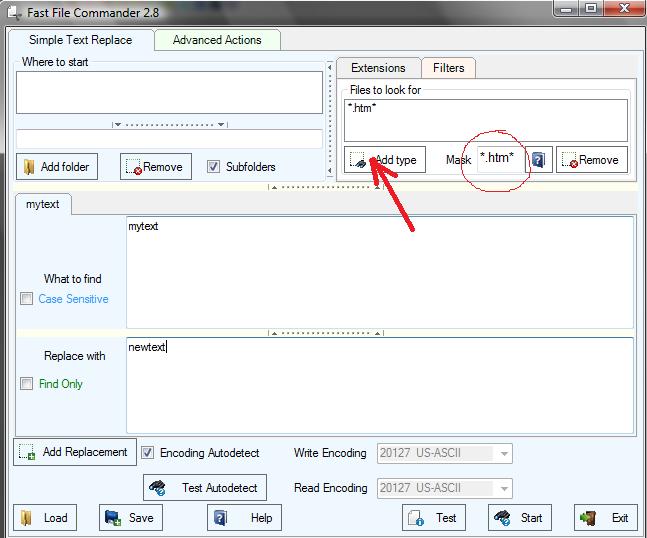Screen dimensions: 647x538
Task: Click the icon on Add Replacement
Action: 27,452
